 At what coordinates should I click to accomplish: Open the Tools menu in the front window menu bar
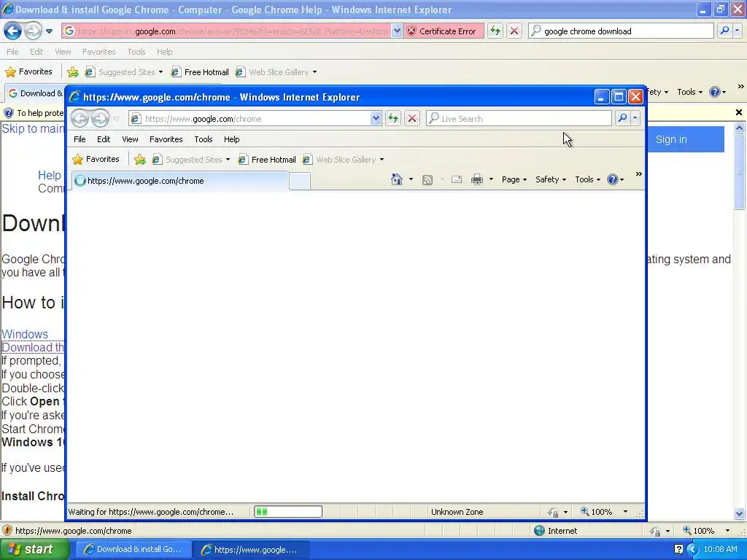204,139
